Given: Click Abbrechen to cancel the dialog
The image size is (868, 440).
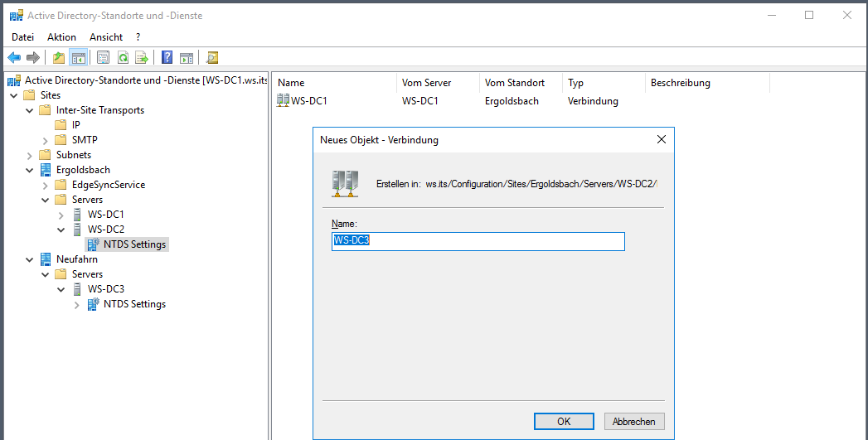Looking at the screenshot, I should pyautogui.click(x=634, y=421).
